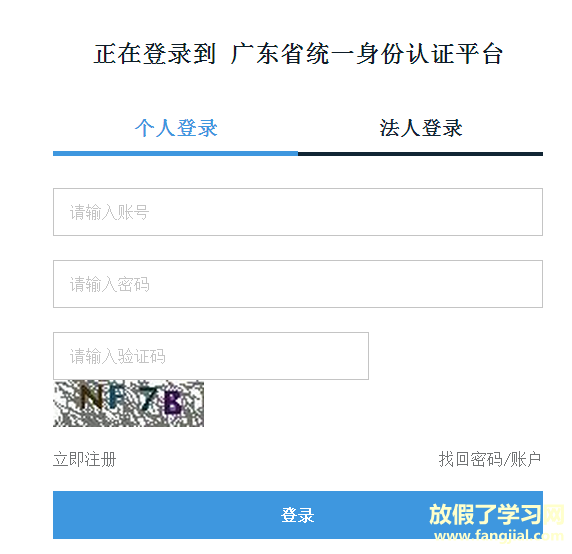Select the blue underline below 个人登录
This screenshot has height=554, width=572.
175,154
